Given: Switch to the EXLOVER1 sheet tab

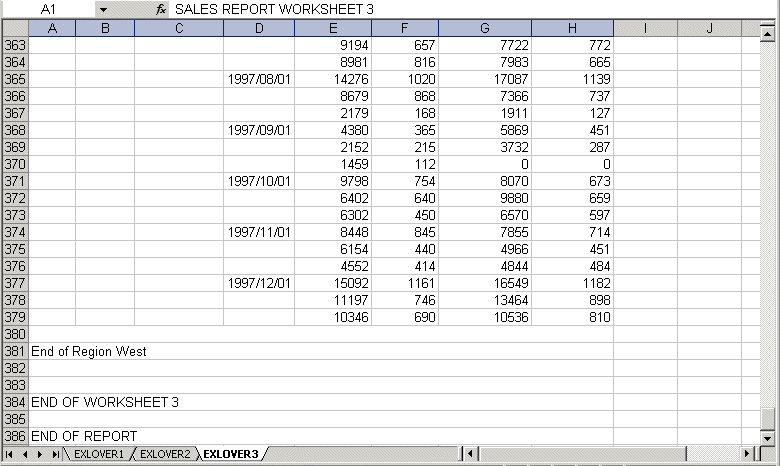Looking at the screenshot, I should point(96,454).
